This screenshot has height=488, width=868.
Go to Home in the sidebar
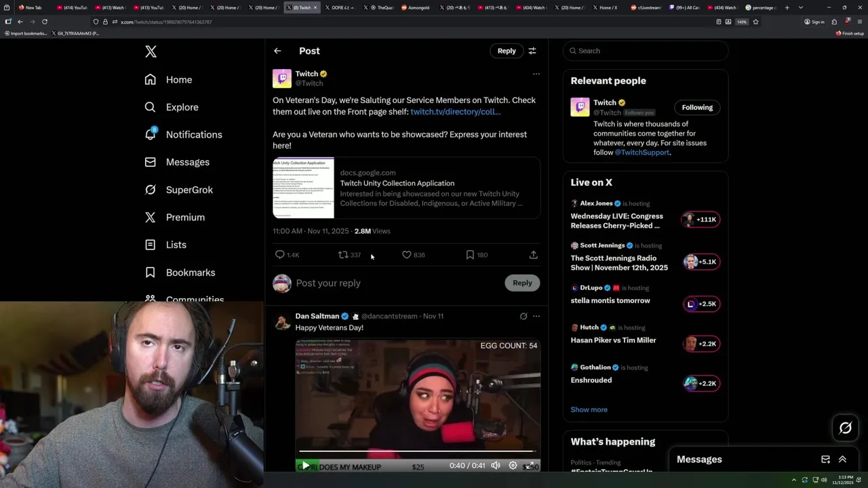[169, 79]
